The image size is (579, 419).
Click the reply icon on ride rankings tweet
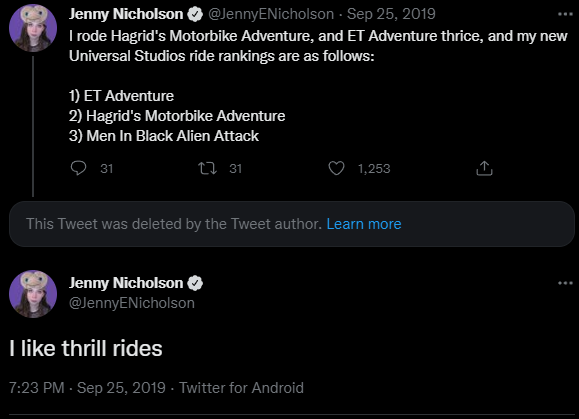coord(78,168)
